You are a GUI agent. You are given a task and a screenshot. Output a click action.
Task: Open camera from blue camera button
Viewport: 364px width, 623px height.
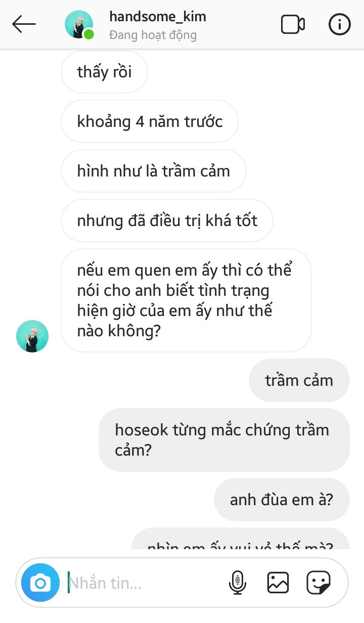(40, 583)
